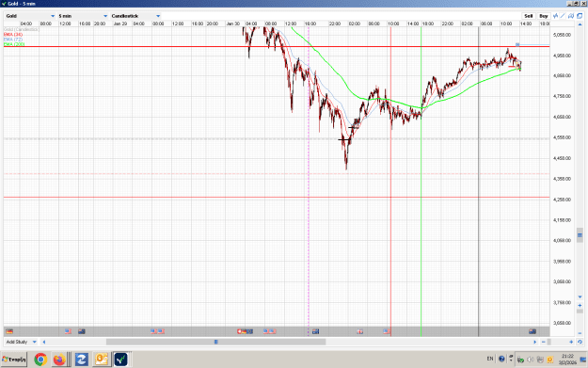Click the EN language indicator

click(490, 359)
